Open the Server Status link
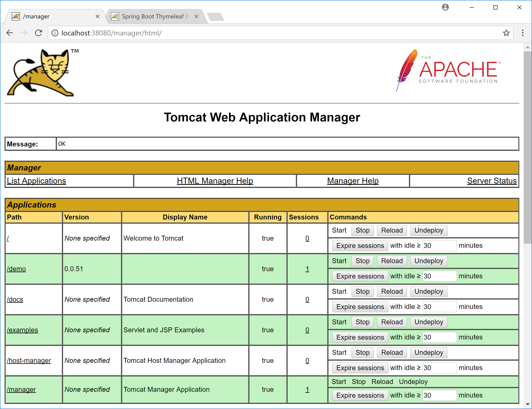The image size is (532, 409). point(492,181)
